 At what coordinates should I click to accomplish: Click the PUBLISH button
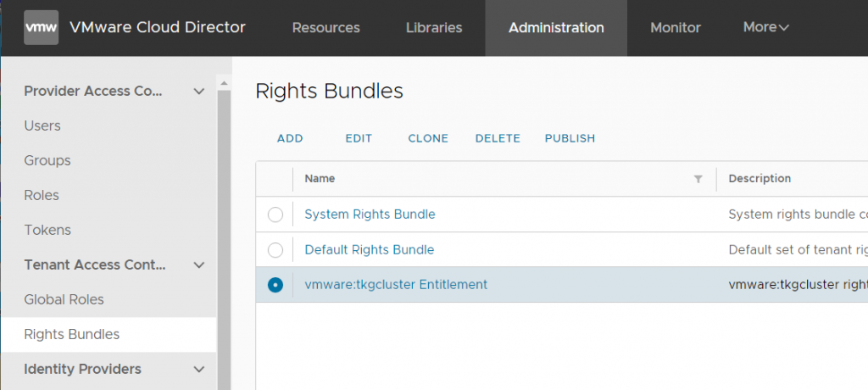point(570,138)
